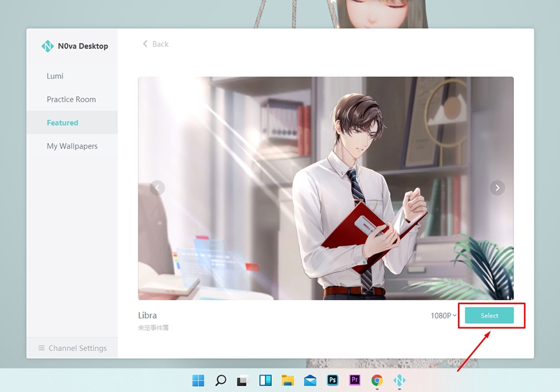
Task: Open Widgets panel from taskbar
Action: [265, 380]
